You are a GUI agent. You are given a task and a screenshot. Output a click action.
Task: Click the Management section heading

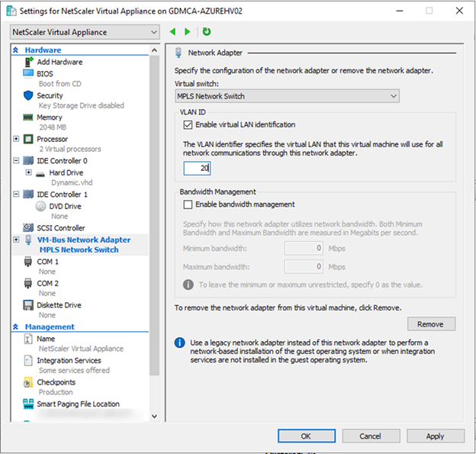point(50,327)
